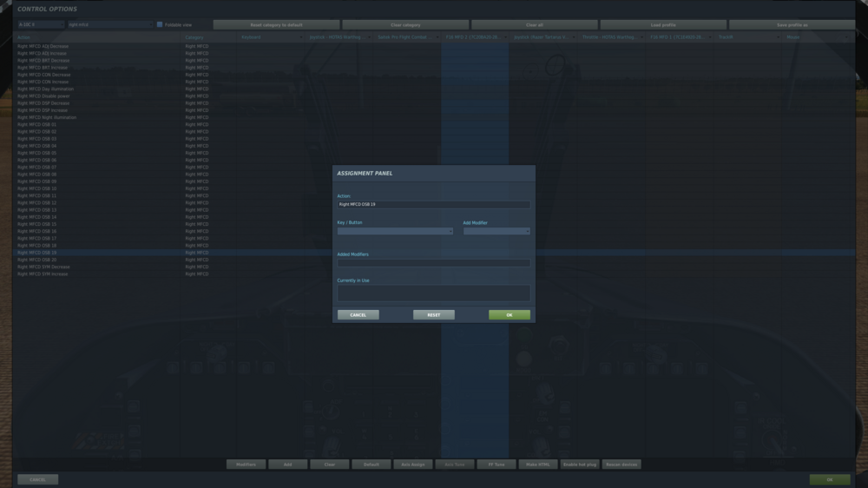Click the Currently in Use box
Screen dimensions: 868x488
[x=433, y=293]
